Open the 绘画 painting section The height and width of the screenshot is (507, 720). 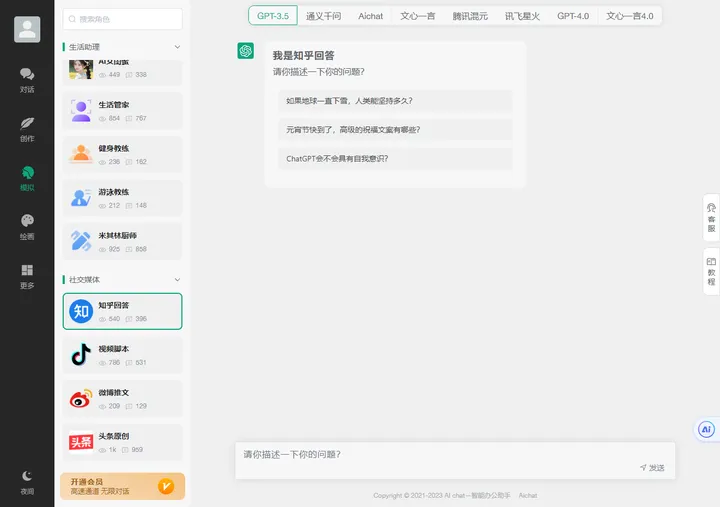pyautogui.click(x=27, y=227)
